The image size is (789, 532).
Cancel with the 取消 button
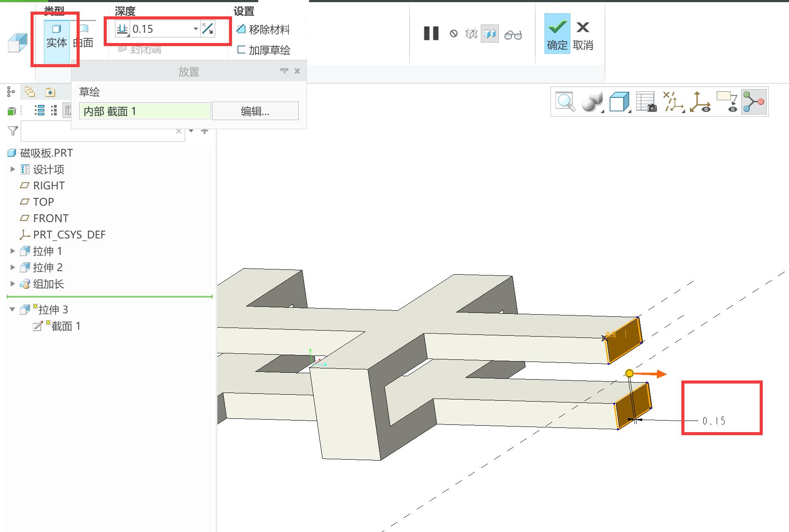click(x=583, y=37)
